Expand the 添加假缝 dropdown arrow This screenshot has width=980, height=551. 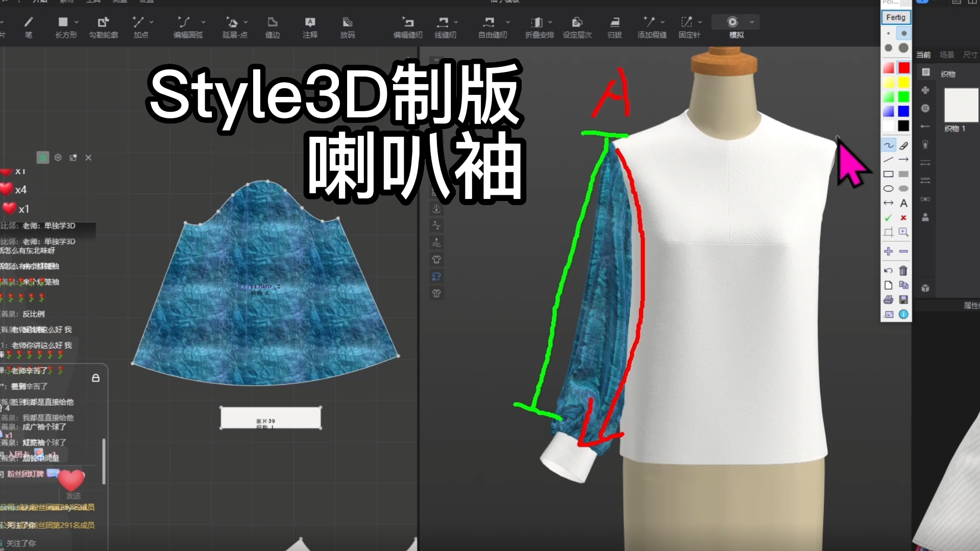tap(663, 22)
